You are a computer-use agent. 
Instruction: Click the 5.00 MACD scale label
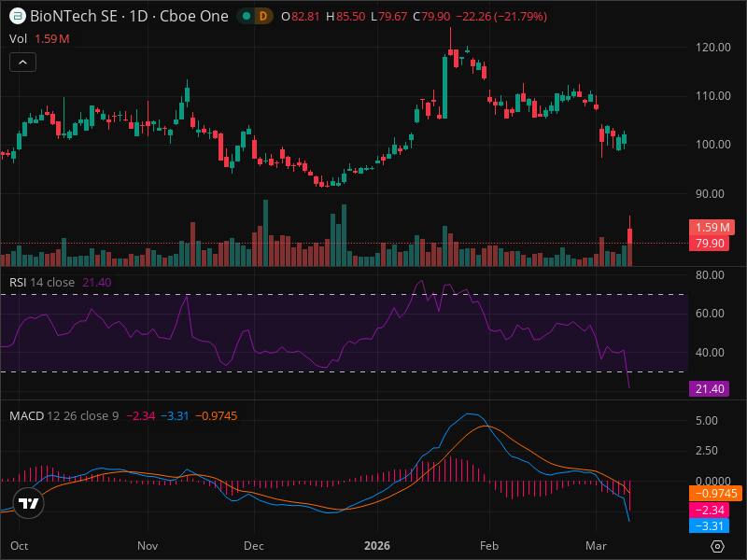click(x=707, y=421)
